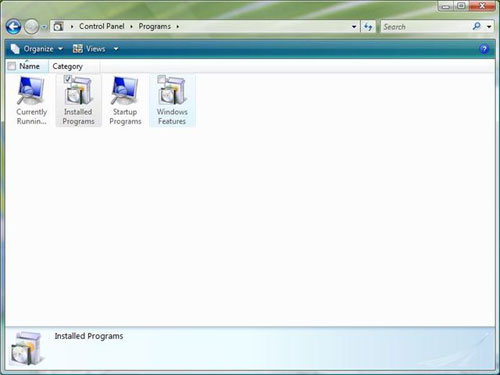Sort by the Name column header
Screen dimensions: 500x375
point(29,66)
